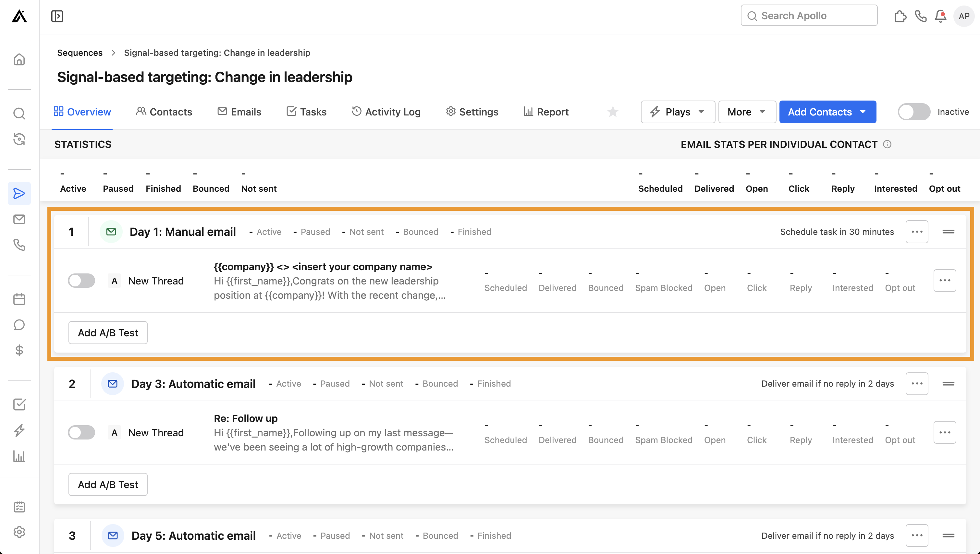Switch to the Contacts tab

click(164, 112)
